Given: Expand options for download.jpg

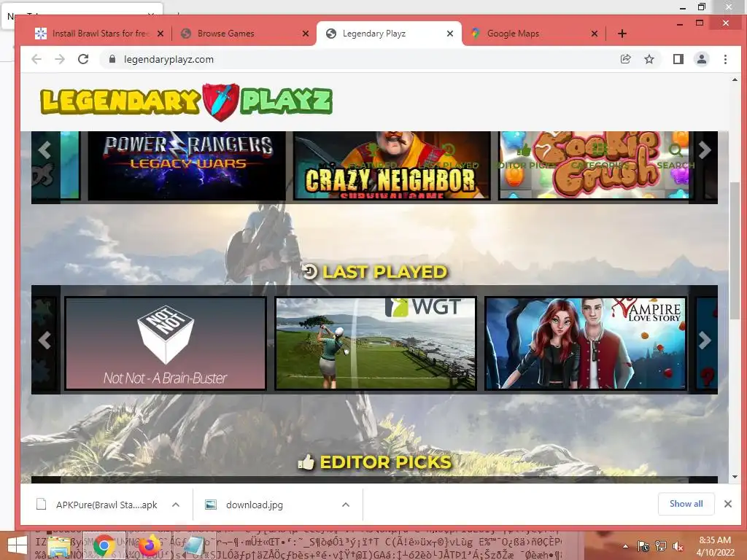Looking at the screenshot, I should [x=346, y=505].
